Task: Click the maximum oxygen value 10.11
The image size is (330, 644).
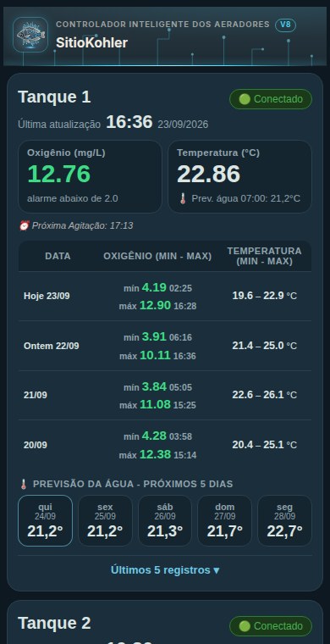Action: [x=155, y=355]
